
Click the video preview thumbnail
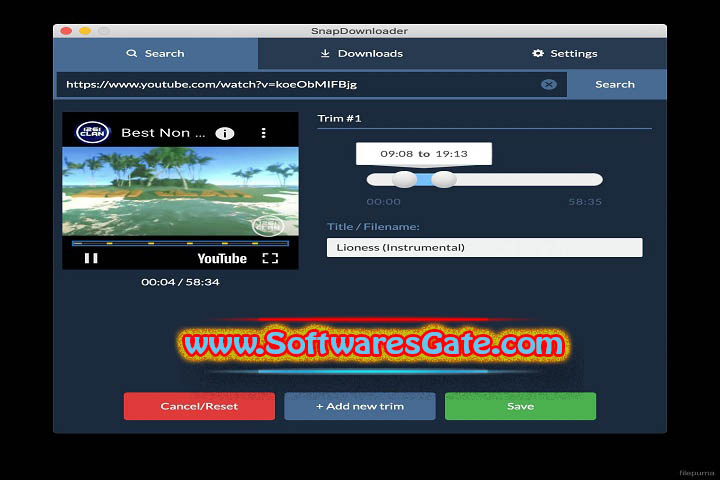click(x=180, y=191)
